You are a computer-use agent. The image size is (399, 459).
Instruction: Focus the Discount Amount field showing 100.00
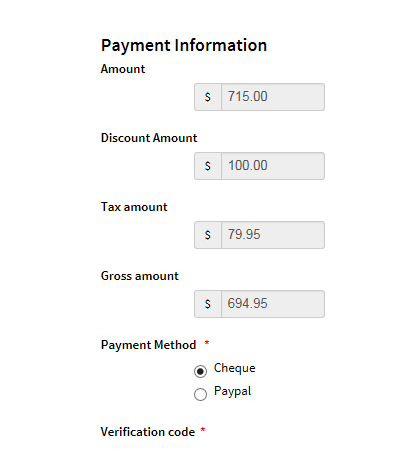click(x=273, y=166)
